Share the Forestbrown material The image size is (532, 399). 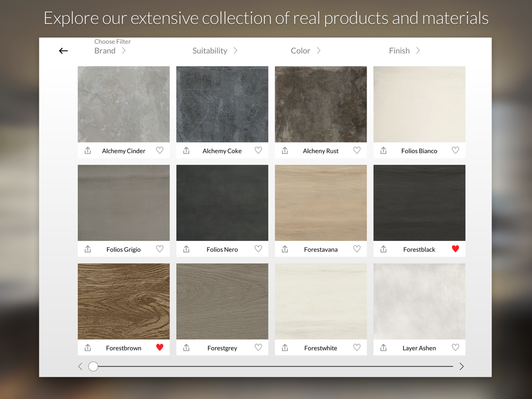pos(88,347)
